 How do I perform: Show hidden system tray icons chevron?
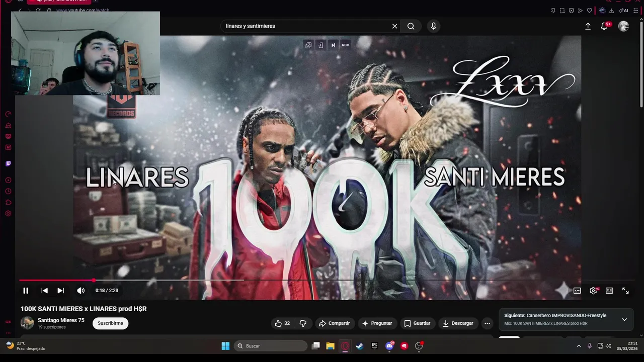579,346
